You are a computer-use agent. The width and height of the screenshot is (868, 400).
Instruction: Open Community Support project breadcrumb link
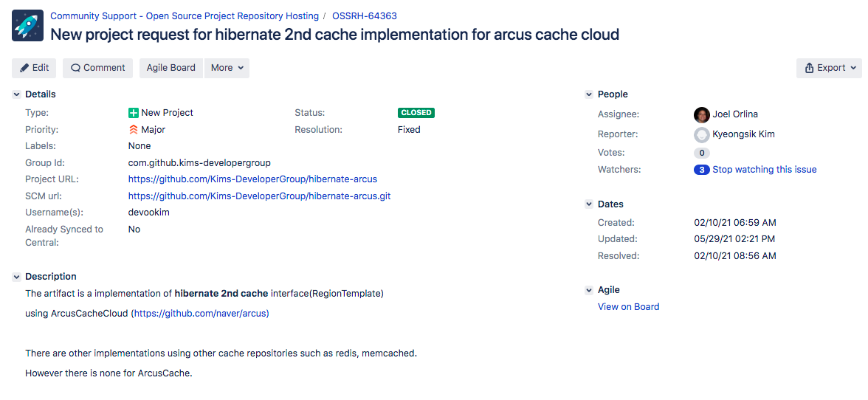coord(185,16)
